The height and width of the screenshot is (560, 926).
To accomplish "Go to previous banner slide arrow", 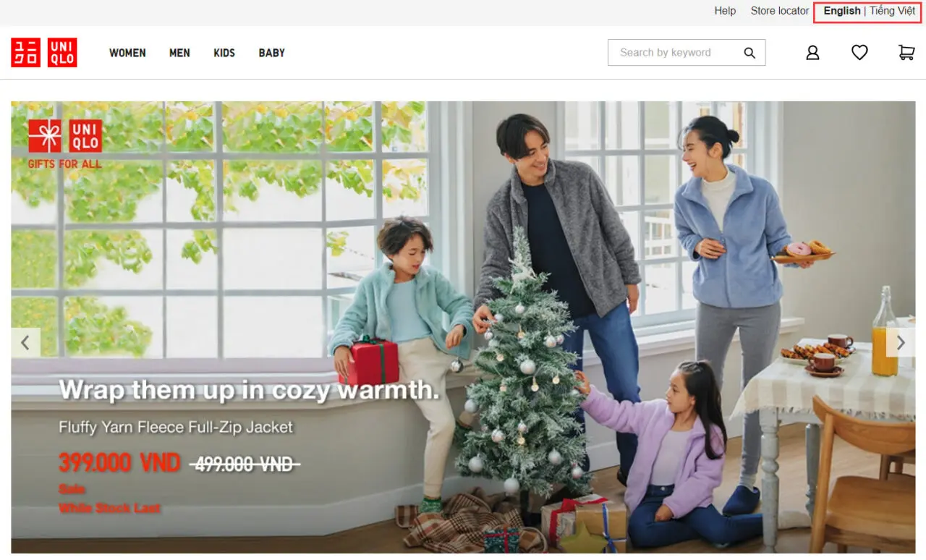I will (25, 342).
